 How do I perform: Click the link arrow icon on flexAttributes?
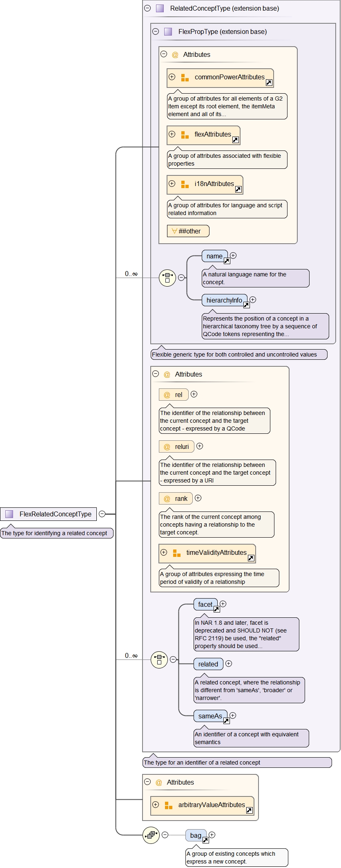point(235,140)
